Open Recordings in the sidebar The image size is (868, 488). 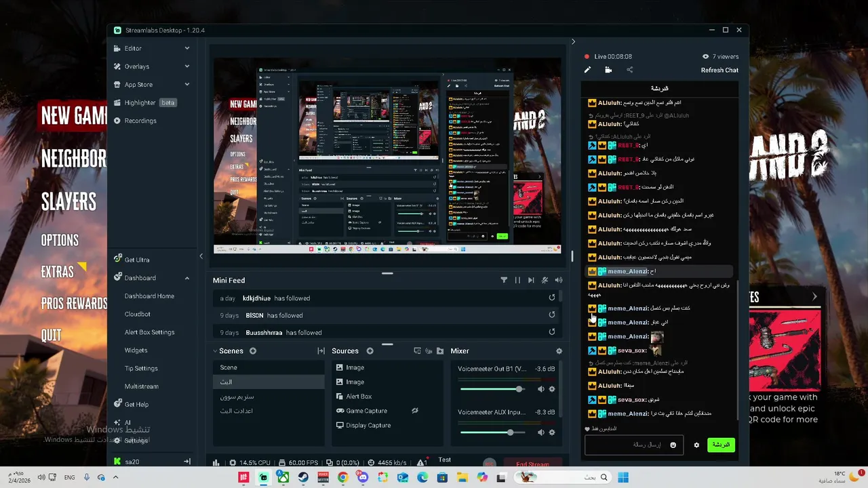[140, 121]
